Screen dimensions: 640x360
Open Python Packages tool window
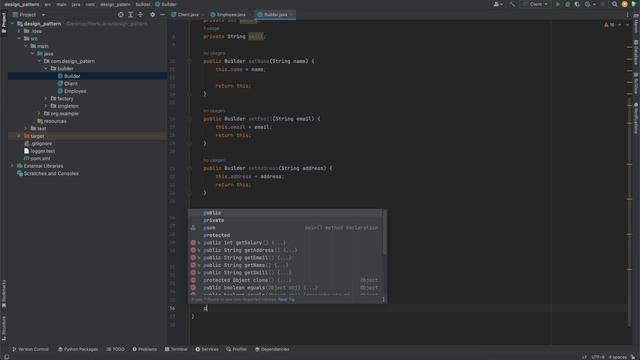point(78,349)
